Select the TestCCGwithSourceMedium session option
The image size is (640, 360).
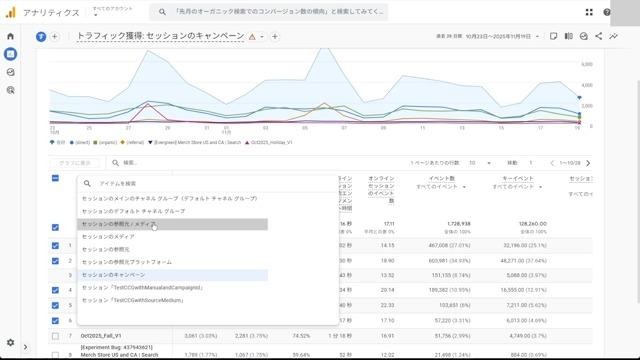tap(173, 300)
